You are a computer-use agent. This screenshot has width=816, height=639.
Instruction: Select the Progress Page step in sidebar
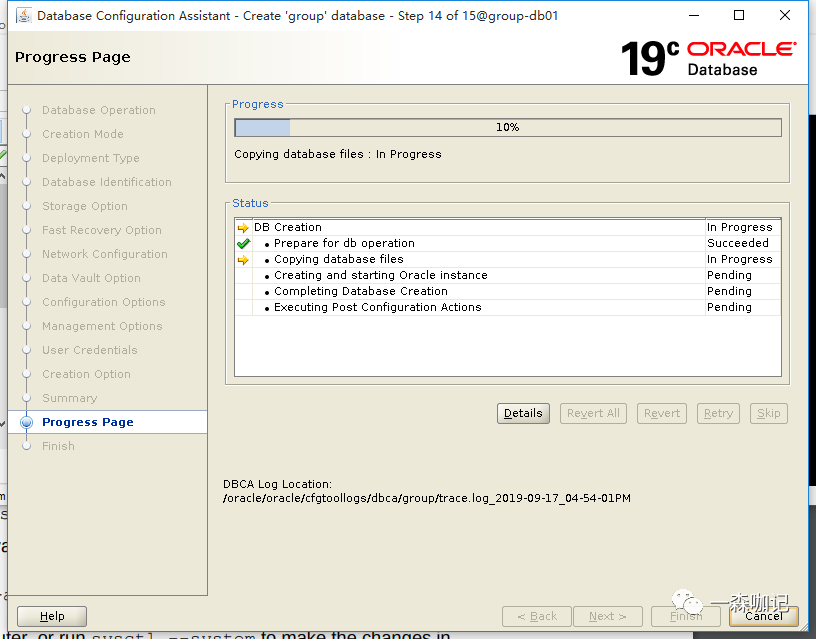click(87, 422)
